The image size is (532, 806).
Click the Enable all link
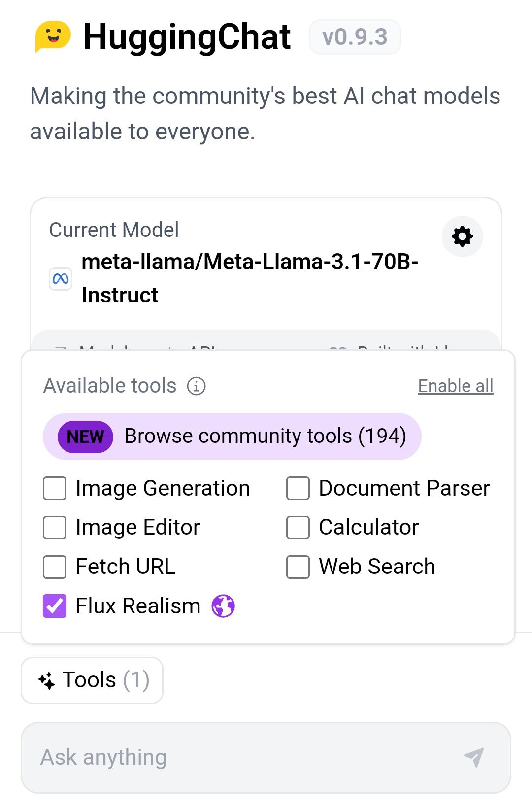tap(456, 386)
